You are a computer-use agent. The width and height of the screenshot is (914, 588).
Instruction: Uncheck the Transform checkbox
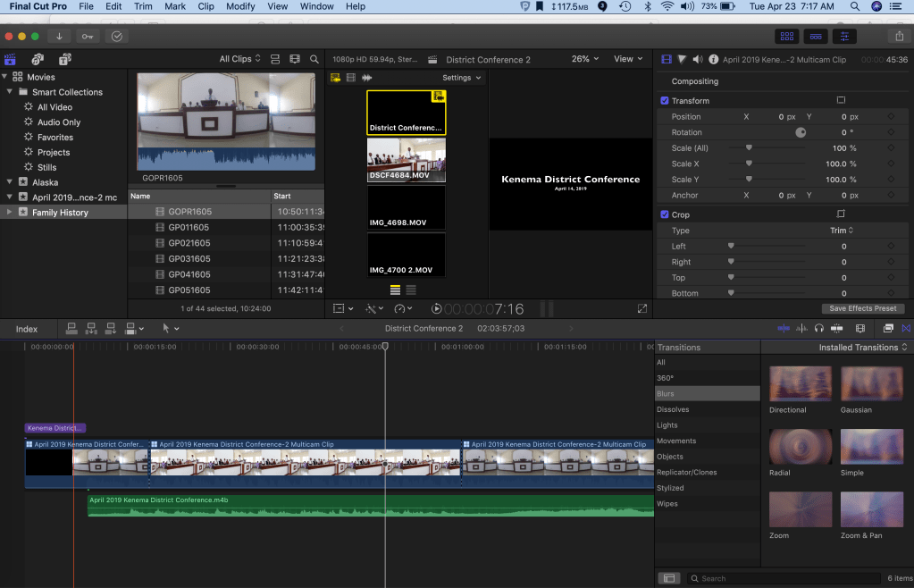(x=665, y=101)
